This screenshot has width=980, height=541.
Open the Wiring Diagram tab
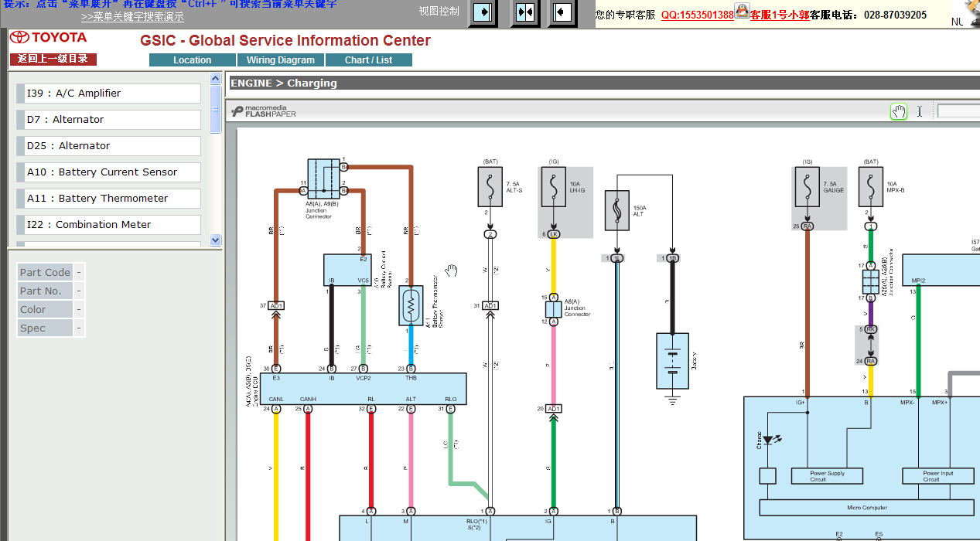[x=281, y=60]
